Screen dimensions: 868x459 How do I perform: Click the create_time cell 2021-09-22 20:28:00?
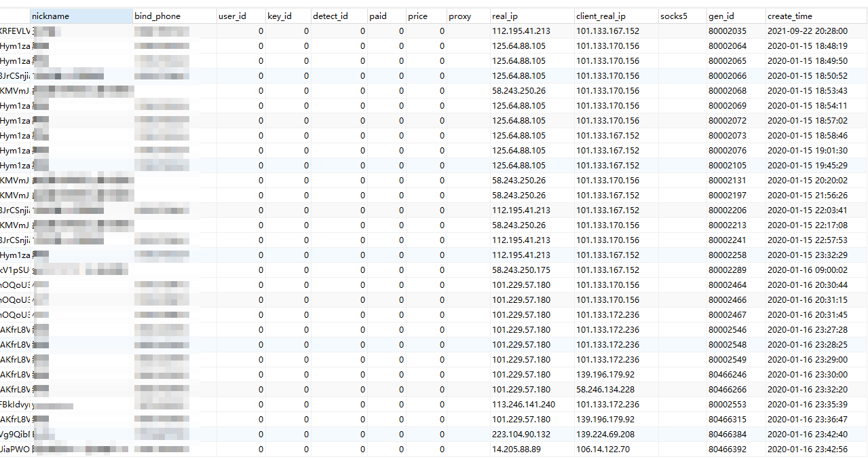click(807, 31)
